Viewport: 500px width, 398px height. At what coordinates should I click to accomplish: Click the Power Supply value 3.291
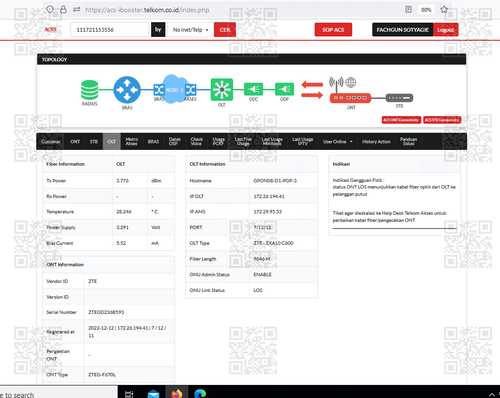tap(123, 227)
